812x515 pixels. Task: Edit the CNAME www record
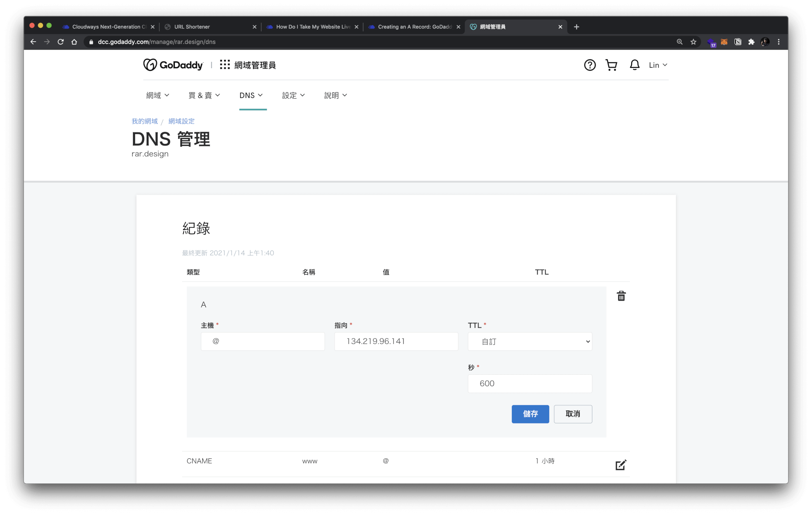(620, 465)
